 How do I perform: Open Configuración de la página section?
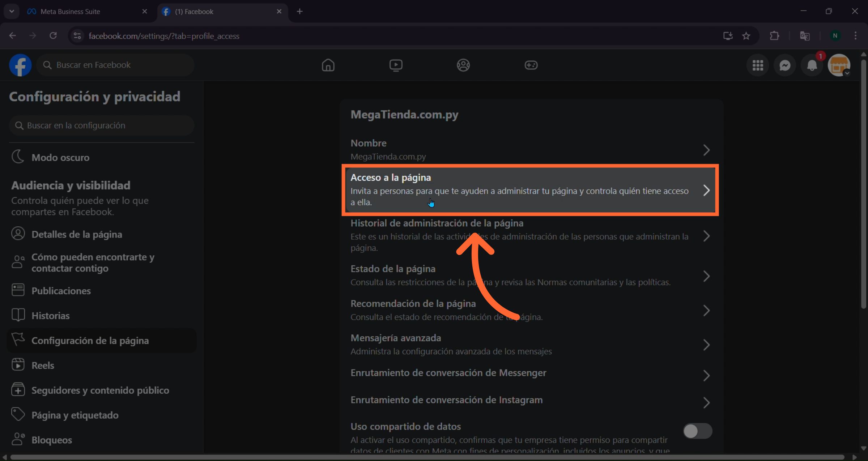click(90, 340)
